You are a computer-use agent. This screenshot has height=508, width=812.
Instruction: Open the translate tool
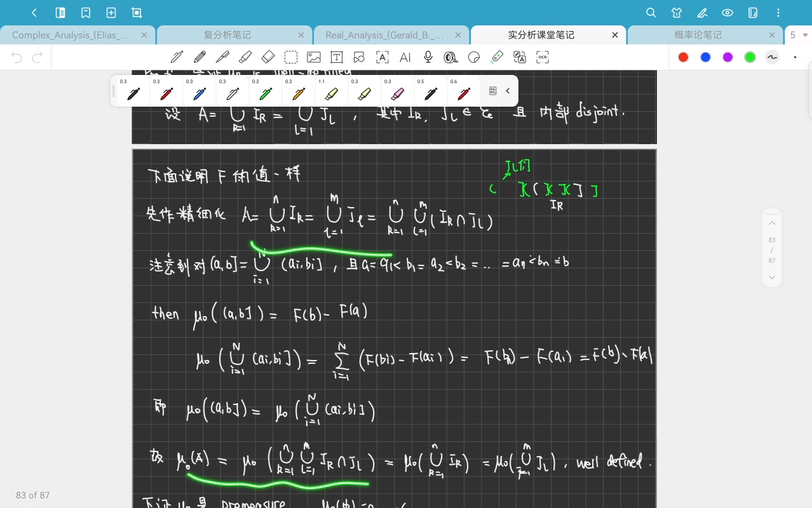[520, 57]
